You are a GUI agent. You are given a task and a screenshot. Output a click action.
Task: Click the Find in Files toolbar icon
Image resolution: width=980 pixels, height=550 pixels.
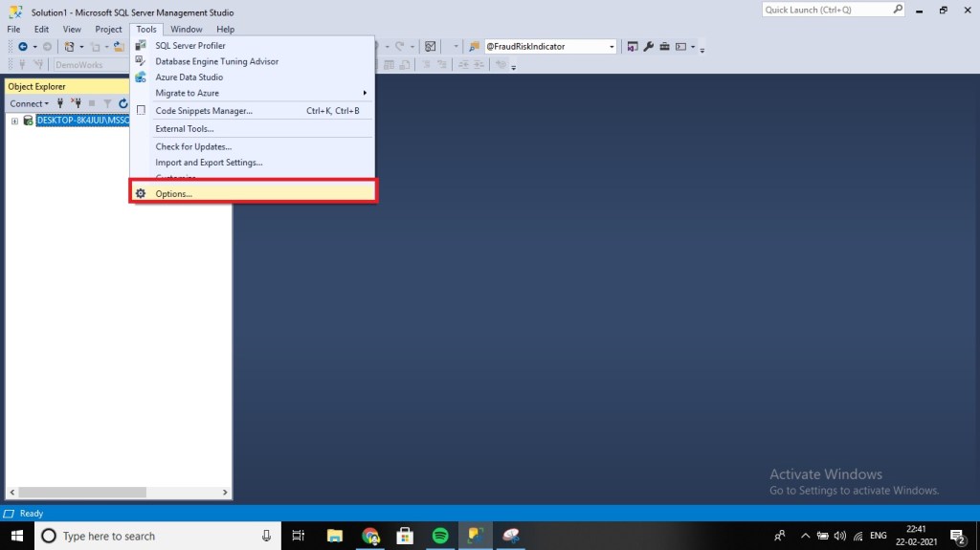(x=474, y=46)
